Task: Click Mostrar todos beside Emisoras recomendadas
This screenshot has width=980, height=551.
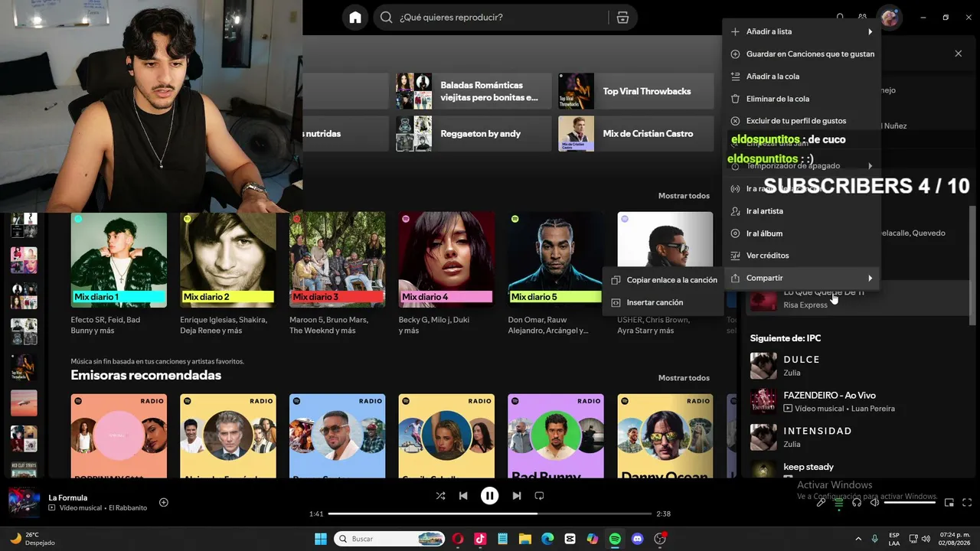Action: pos(684,378)
